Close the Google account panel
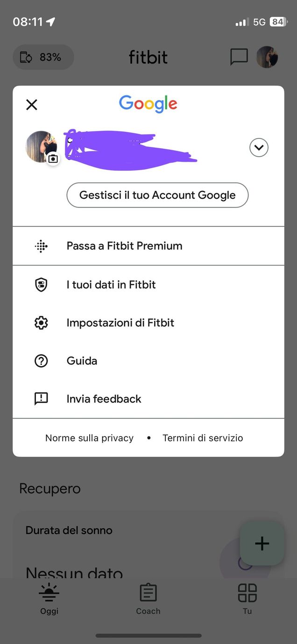The height and width of the screenshot is (644, 297). (32, 104)
